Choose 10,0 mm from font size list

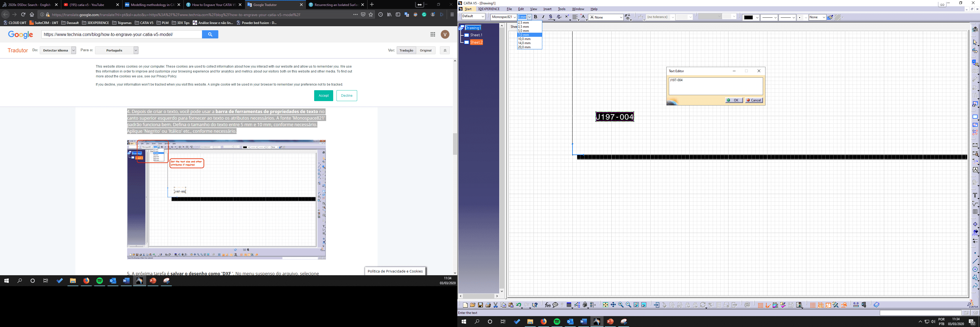point(529,39)
